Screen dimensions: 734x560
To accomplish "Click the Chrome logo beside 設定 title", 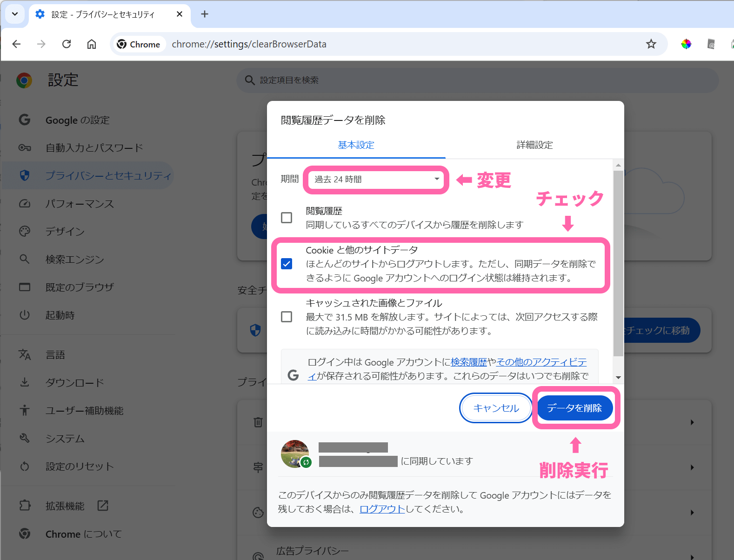I will coord(24,80).
